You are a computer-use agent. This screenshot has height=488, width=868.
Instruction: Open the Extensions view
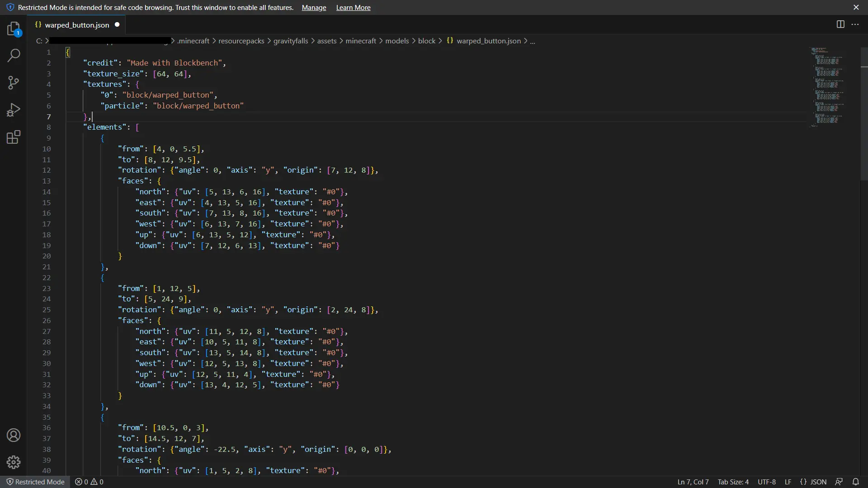[14, 137]
